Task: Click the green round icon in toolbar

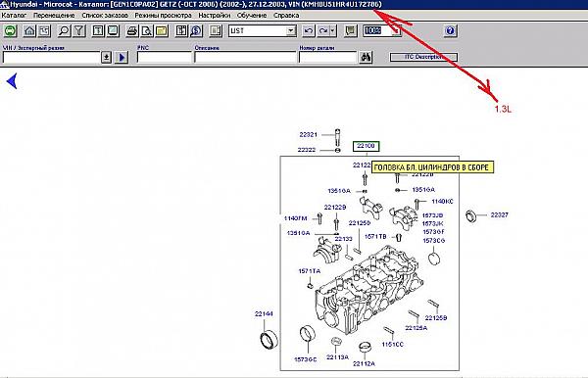Action: [10, 30]
